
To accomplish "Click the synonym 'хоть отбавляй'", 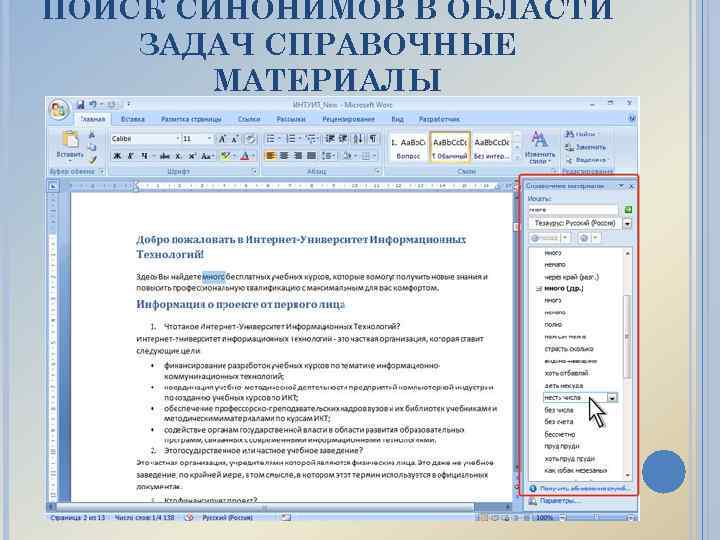I will click(566, 373).
